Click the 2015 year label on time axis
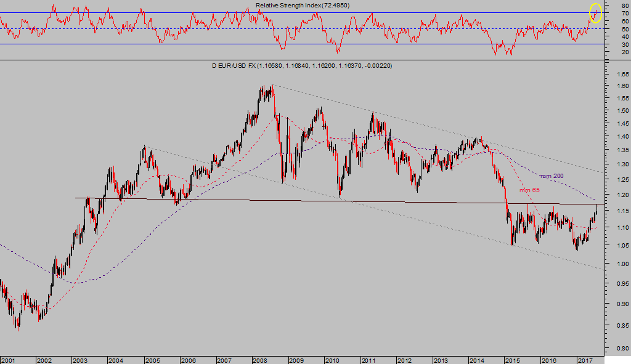 [x=513, y=359]
